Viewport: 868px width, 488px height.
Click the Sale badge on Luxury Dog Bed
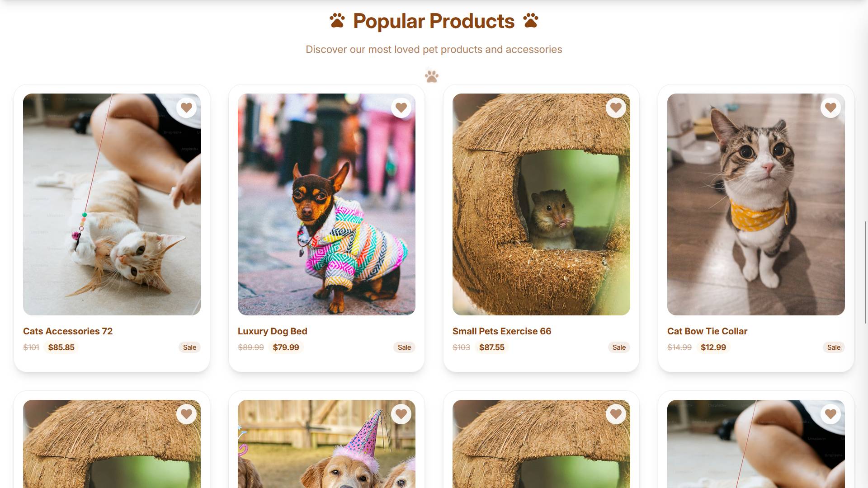[404, 347]
